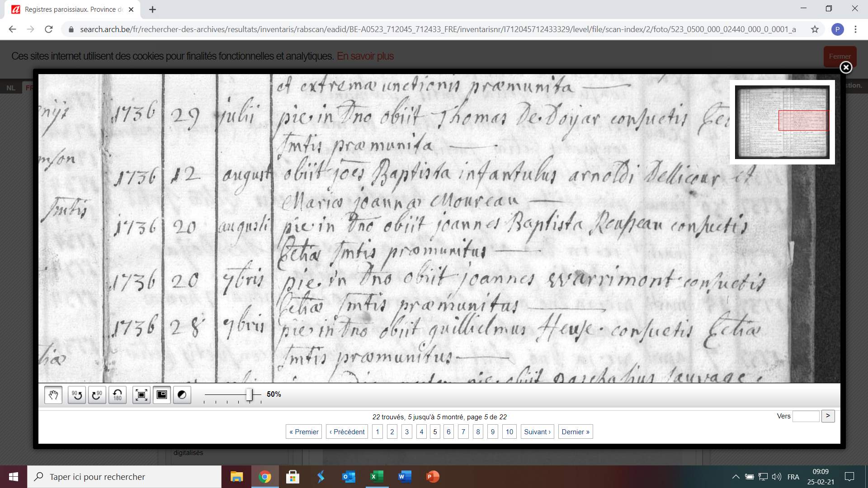Open Excel from the taskbar
Image resolution: width=868 pixels, height=488 pixels.
tap(377, 477)
